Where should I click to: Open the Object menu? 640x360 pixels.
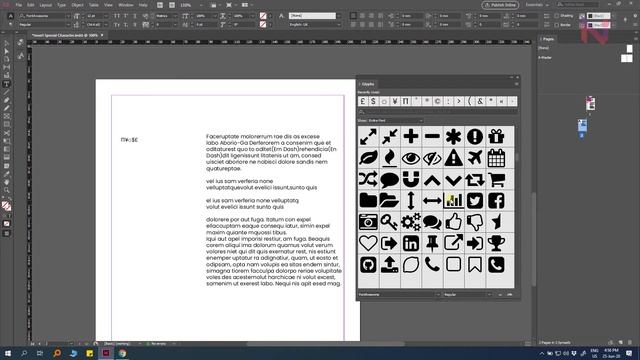point(77,5)
